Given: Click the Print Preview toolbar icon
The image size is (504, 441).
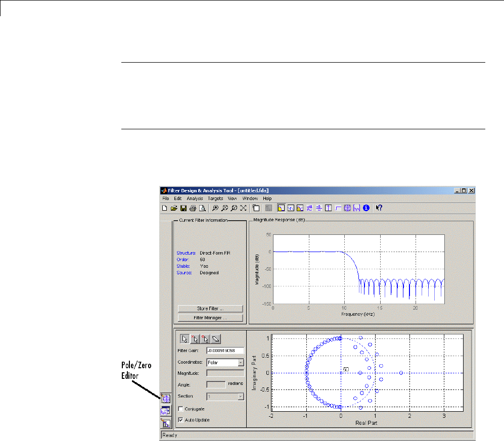Looking at the screenshot, I should (x=202, y=208).
